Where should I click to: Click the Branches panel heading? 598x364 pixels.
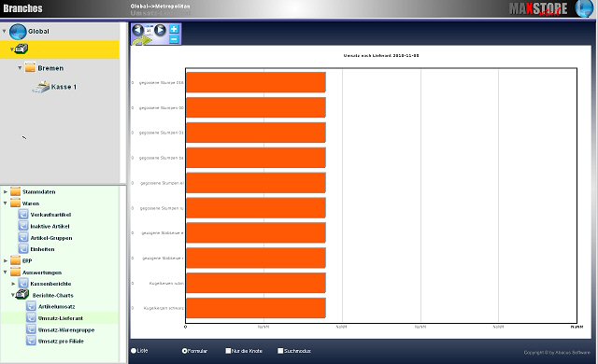click(x=22, y=8)
